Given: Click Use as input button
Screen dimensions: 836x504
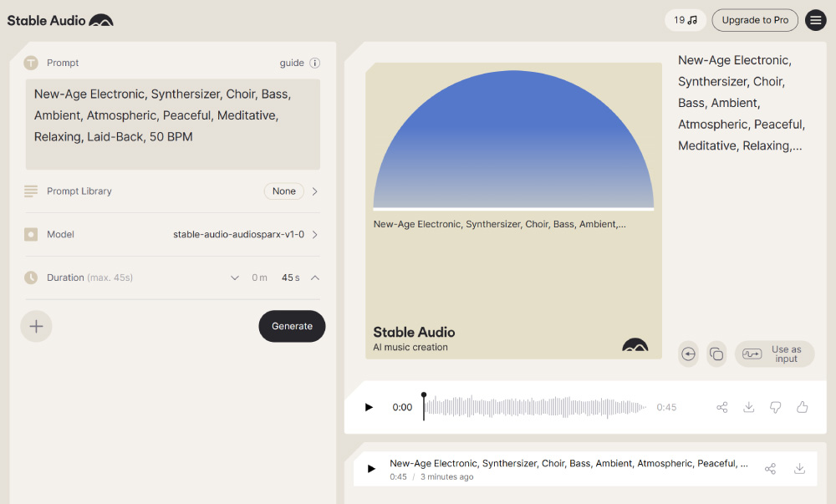Looking at the screenshot, I should pyautogui.click(x=774, y=354).
